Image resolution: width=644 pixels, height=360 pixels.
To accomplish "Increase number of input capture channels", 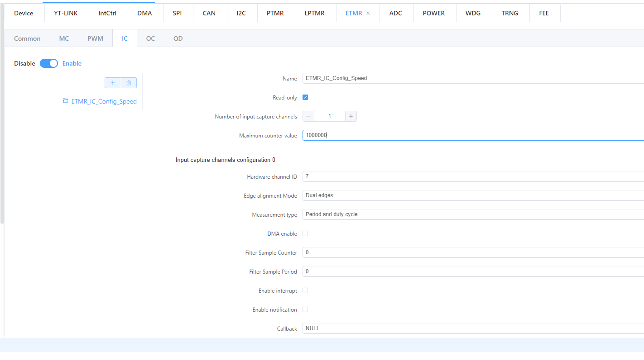I will [x=351, y=116].
